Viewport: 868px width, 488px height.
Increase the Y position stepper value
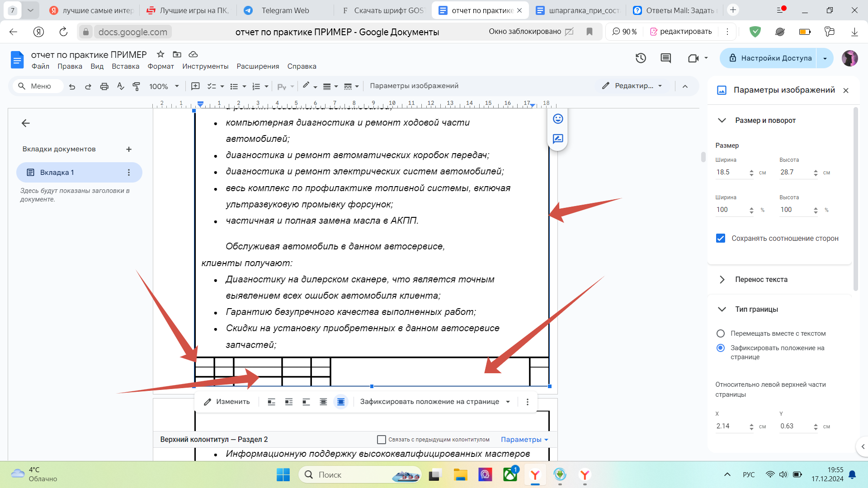point(816,424)
